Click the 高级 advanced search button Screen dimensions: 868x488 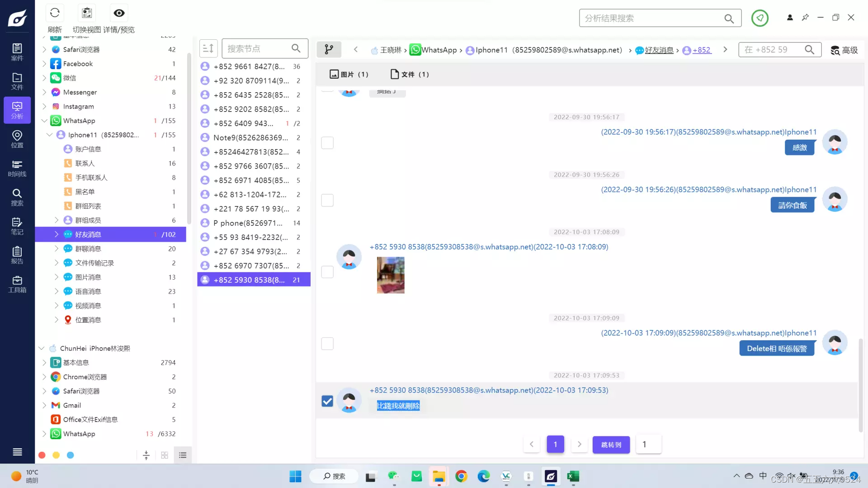coord(844,50)
